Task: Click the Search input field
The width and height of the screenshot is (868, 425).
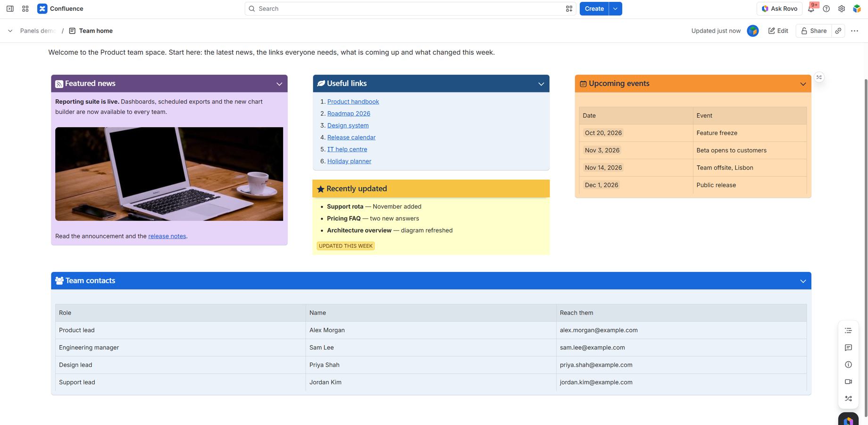Action: [410, 8]
